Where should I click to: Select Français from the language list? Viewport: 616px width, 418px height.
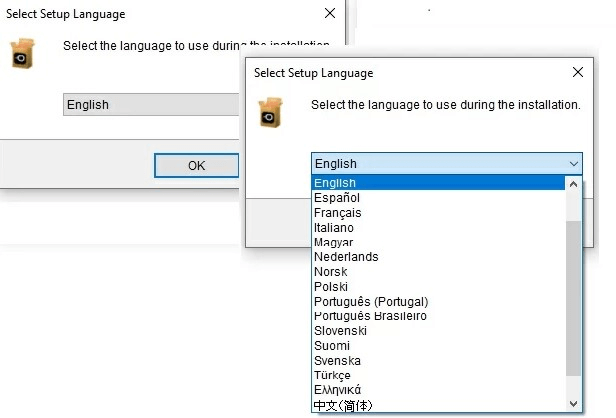337,213
